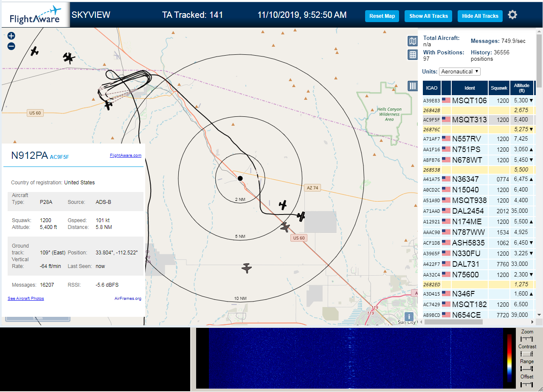Open the settings gear icon
Screen dimensions: 543x392
click(x=512, y=15)
